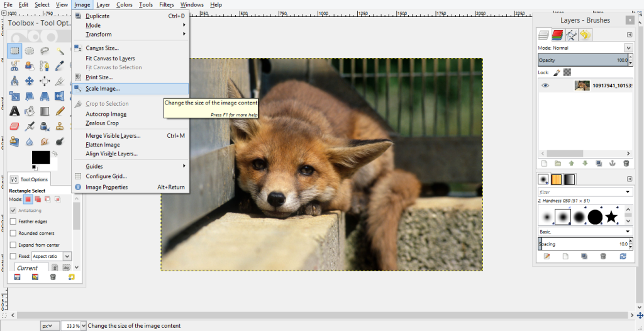Select the star brush thumbnail
The height and width of the screenshot is (331, 644).
611,216
